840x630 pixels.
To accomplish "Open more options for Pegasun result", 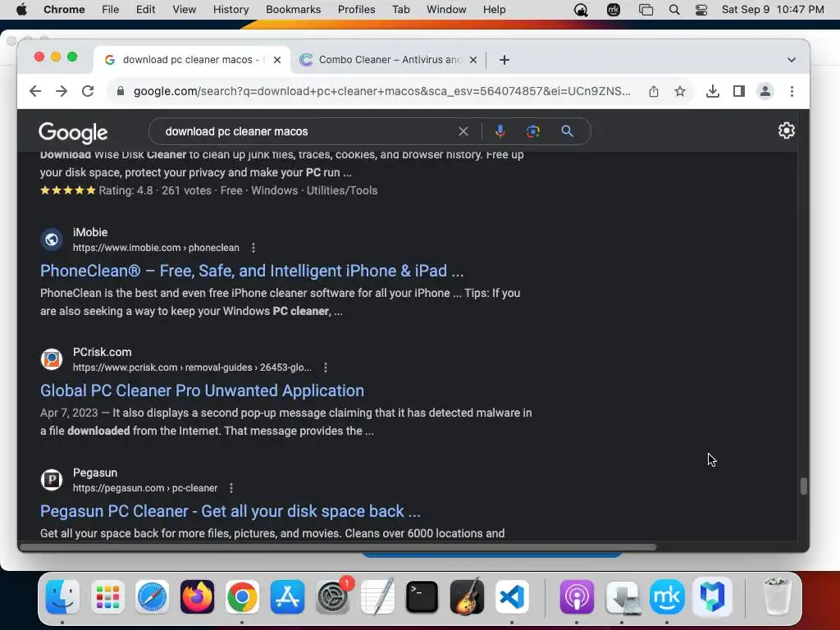I will (231, 488).
